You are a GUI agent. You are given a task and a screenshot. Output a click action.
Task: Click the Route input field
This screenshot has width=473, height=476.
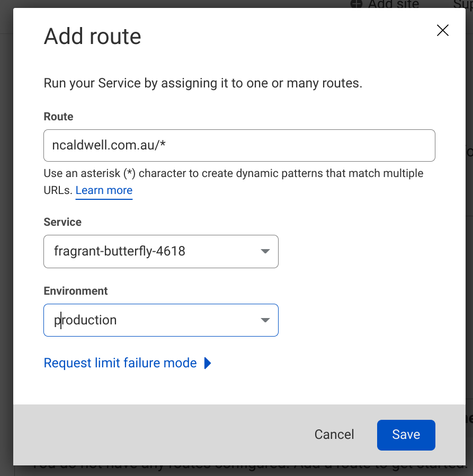[239, 145]
